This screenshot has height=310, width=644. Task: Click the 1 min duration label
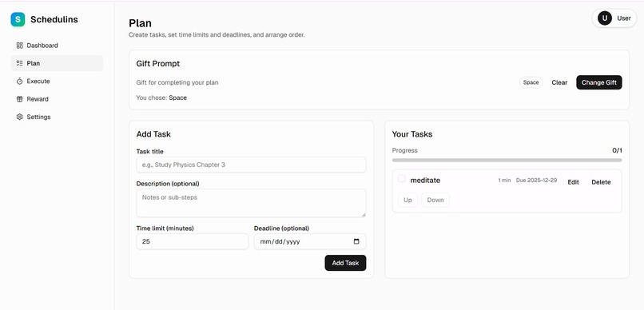[504, 181]
